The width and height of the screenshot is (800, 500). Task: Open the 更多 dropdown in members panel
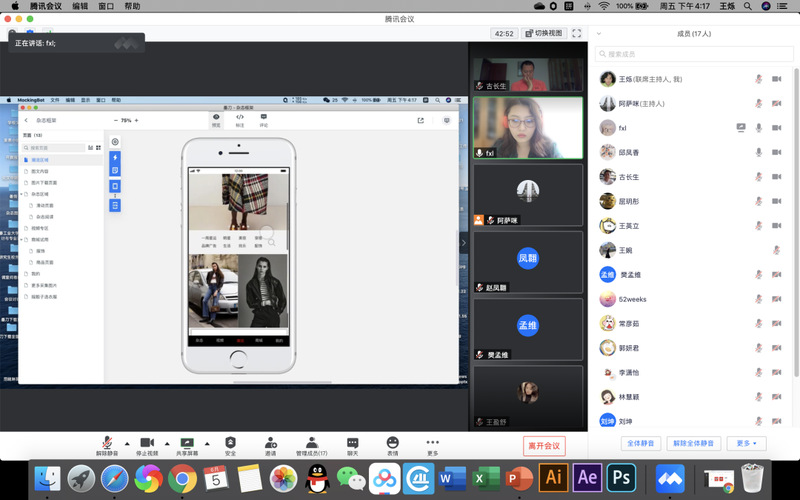click(x=747, y=443)
